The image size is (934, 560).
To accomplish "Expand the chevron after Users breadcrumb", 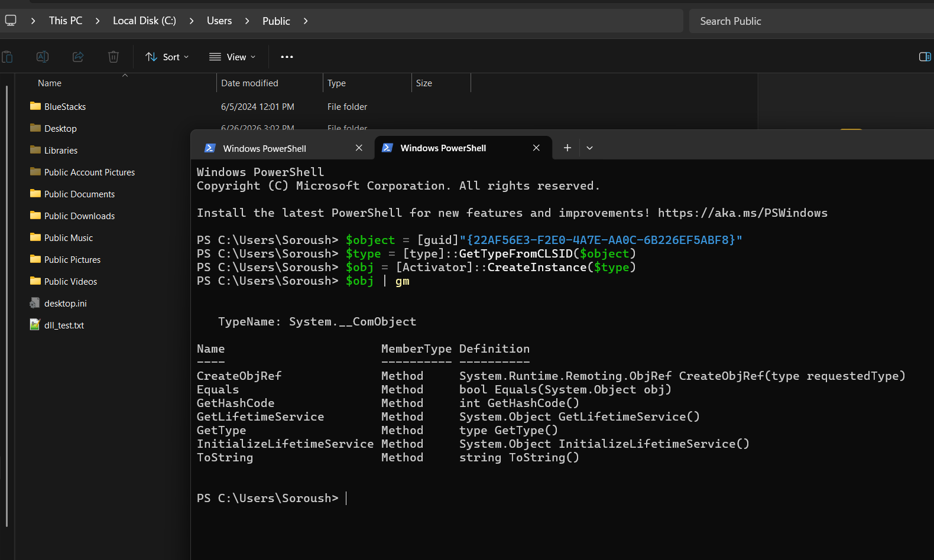I will 247,21.
